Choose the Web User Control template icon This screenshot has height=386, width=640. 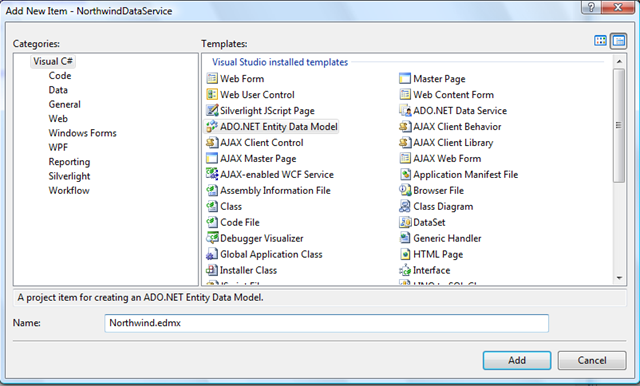coord(212,94)
